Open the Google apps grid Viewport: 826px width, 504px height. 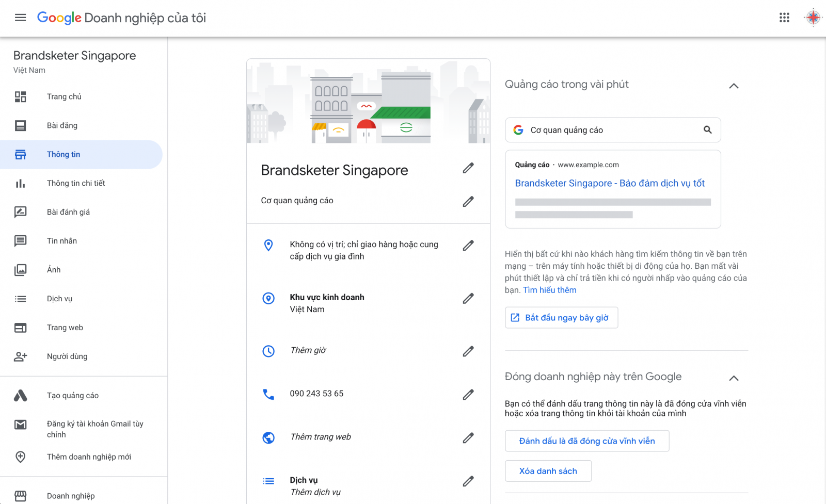point(784,18)
